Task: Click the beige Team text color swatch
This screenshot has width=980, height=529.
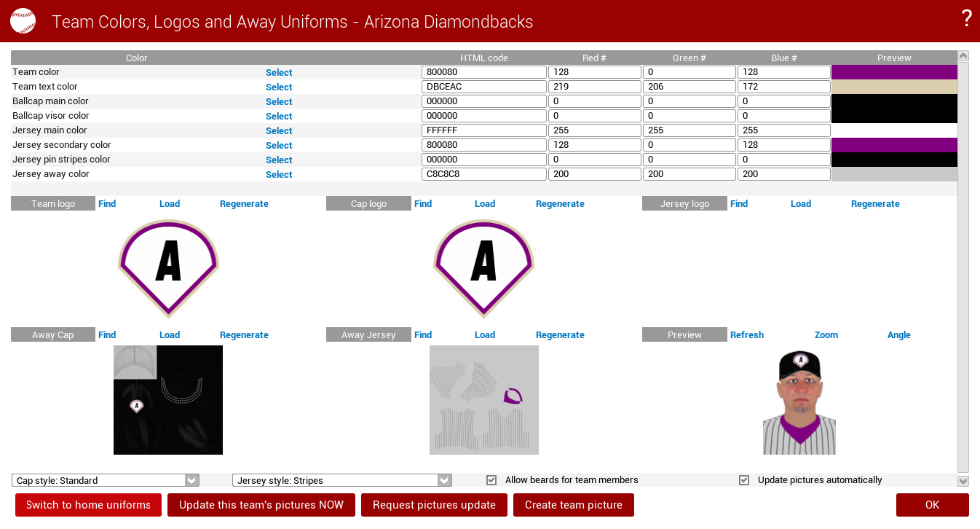Action: [x=894, y=87]
